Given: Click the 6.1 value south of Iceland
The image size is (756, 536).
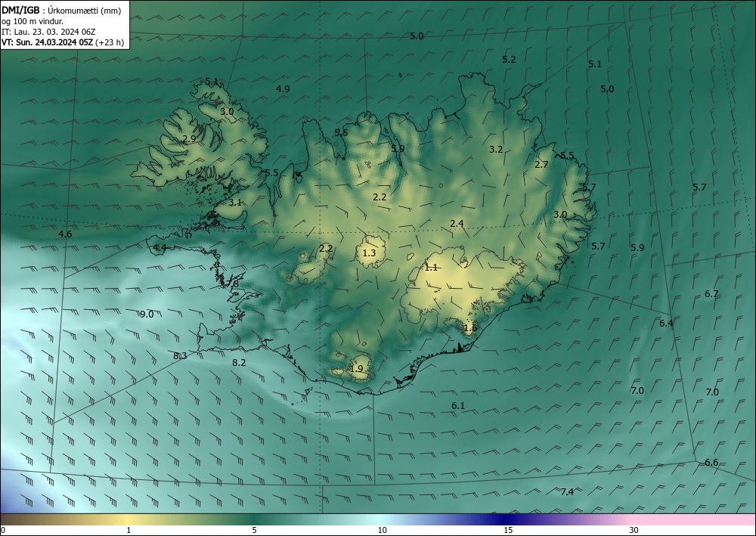Looking at the screenshot, I should pos(458,406).
